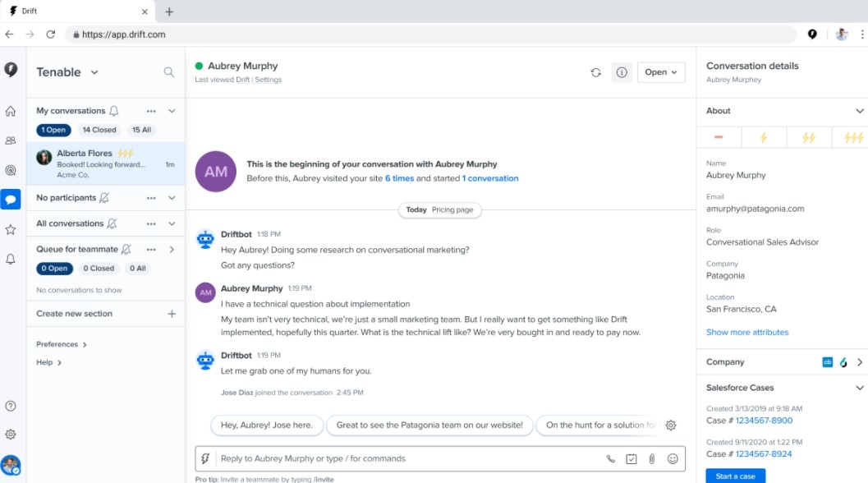
Task: Attach a file using paperclip icon
Action: (x=652, y=458)
